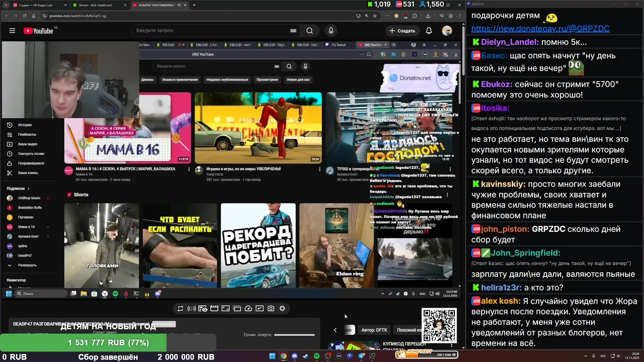Click the playback speed gauge icon
The image size is (644, 362).
tap(248, 309)
